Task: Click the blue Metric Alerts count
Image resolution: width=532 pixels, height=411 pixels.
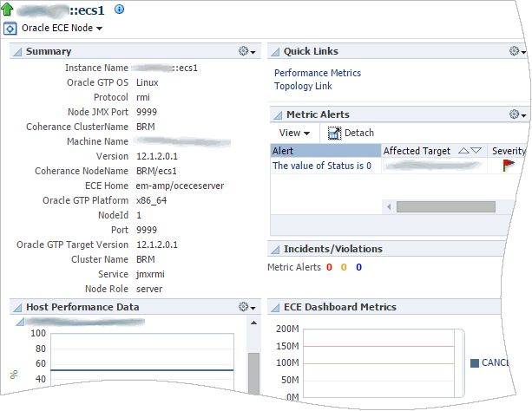Action: [358, 268]
